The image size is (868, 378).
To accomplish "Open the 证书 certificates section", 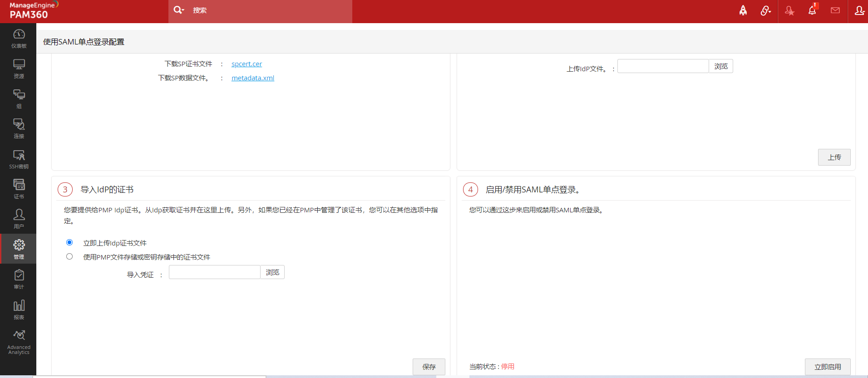I will [19, 189].
